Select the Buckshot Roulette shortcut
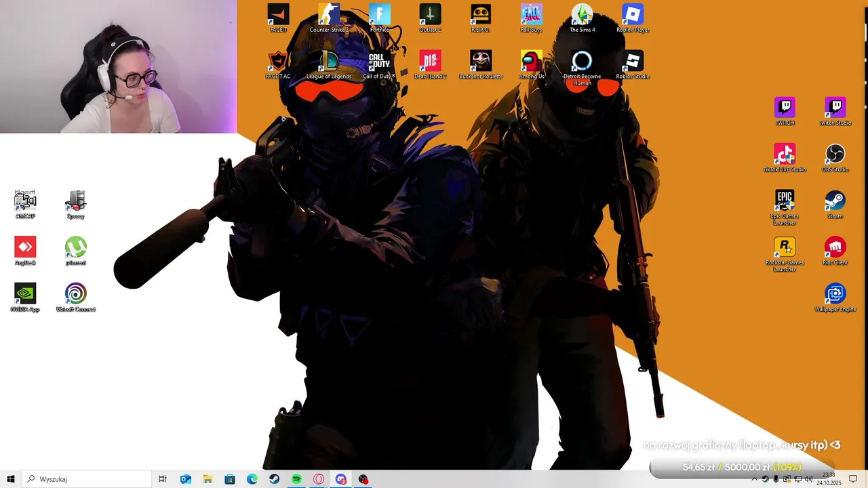This screenshot has height=488, width=868. pos(481,65)
